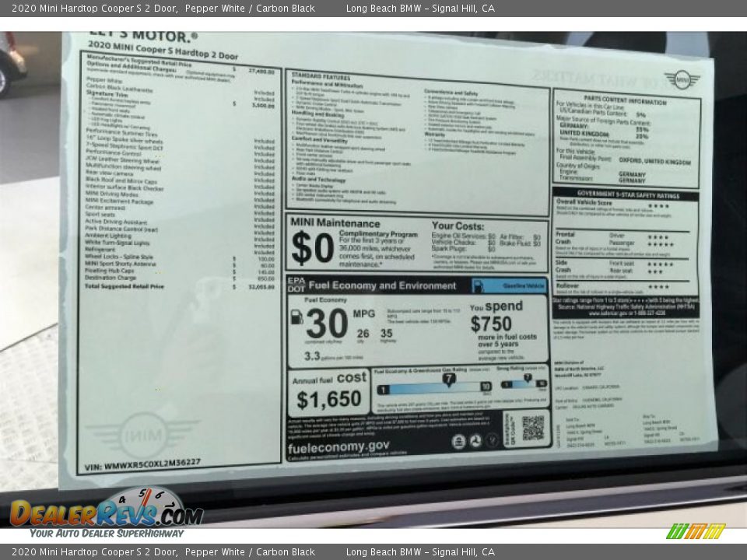Click the DealerRevs.com logo
This screenshot has height=560, width=747.
[107, 513]
